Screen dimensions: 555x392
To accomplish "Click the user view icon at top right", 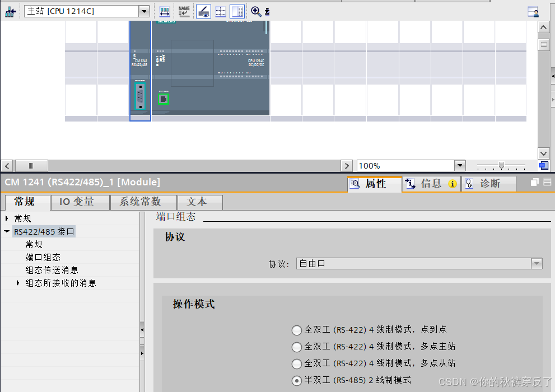I will 533,12.
